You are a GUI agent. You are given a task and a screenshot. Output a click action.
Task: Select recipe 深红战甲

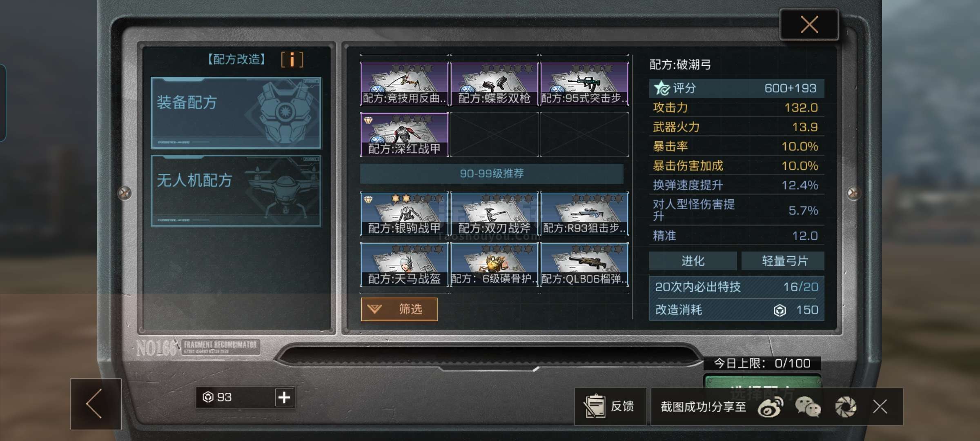[404, 134]
